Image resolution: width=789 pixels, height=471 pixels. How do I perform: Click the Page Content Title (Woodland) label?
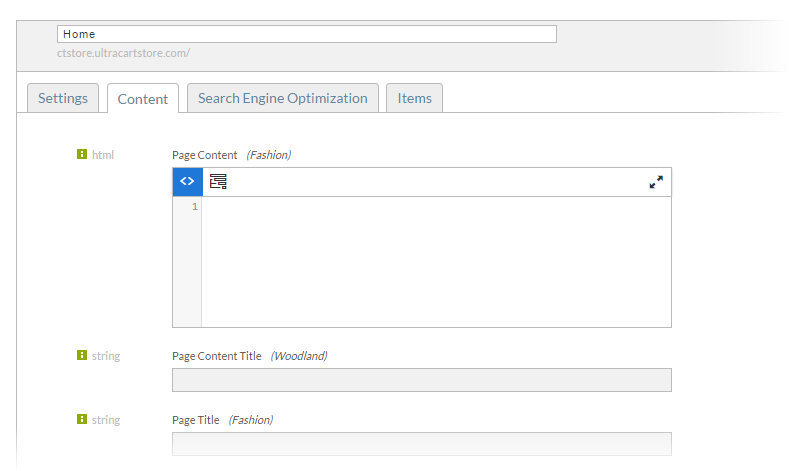[x=250, y=356]
